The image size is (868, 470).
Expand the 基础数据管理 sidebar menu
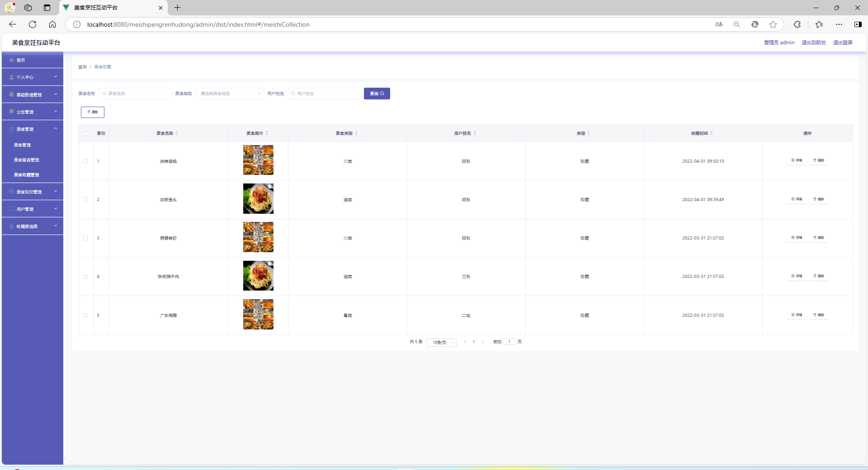click(x=33, y=94)
